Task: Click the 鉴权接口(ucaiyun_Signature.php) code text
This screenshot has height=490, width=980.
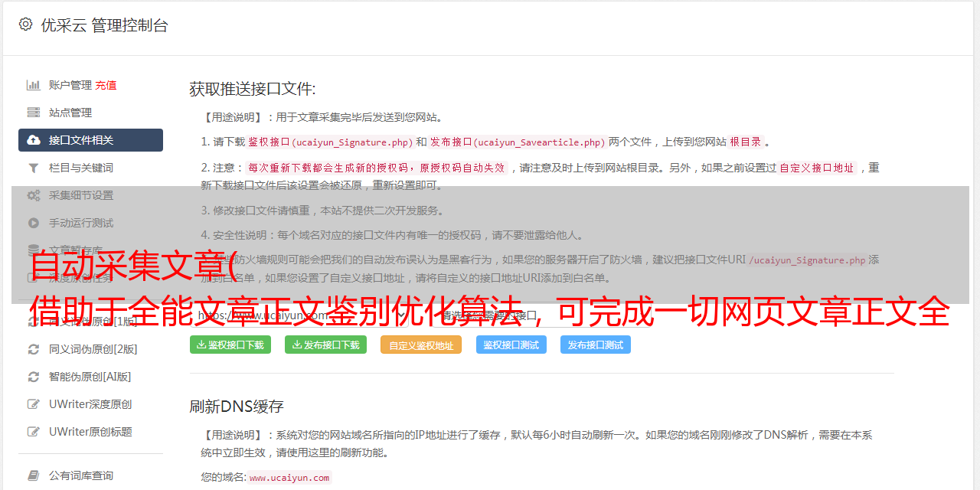Action: 330,142
